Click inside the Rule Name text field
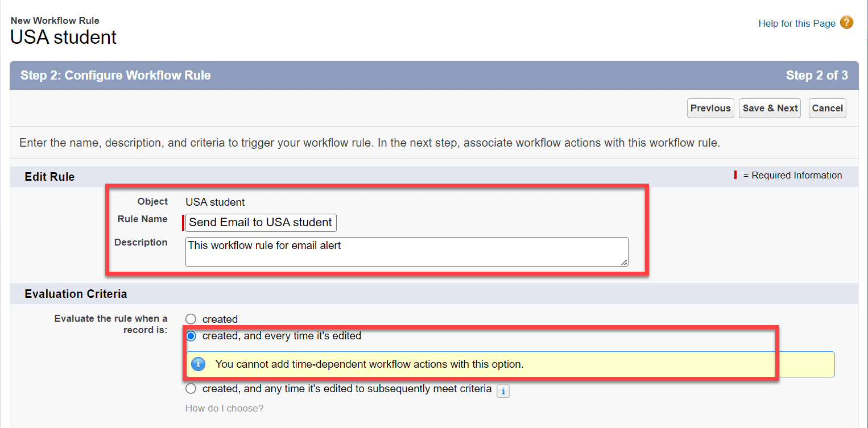Viewport: 868px width, 428px height. (260, 222)
